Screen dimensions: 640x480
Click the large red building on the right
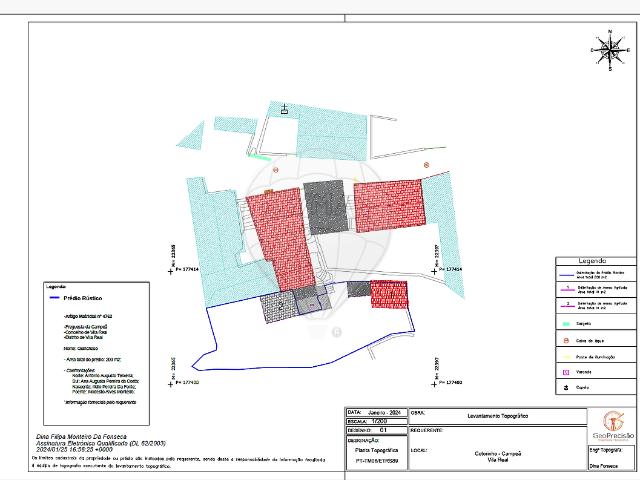coord(389,205)
